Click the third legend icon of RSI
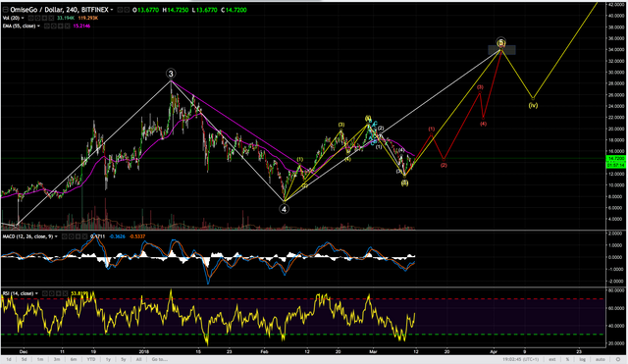This screenshot has height=364, width=628. (x=59, y=293)
